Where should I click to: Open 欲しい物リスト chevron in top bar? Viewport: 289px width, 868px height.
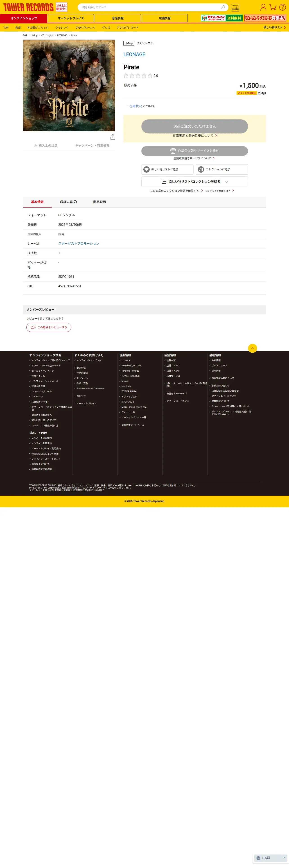[285, 28]
